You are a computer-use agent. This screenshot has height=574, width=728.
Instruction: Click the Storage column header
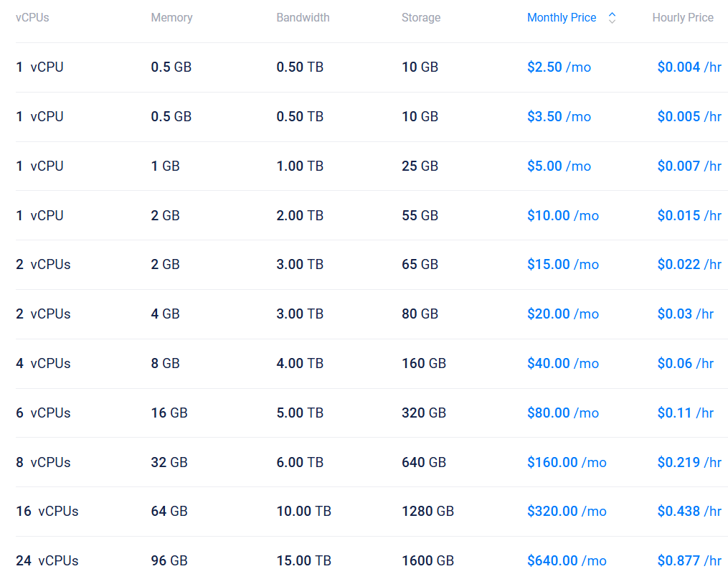click(421, 18)
